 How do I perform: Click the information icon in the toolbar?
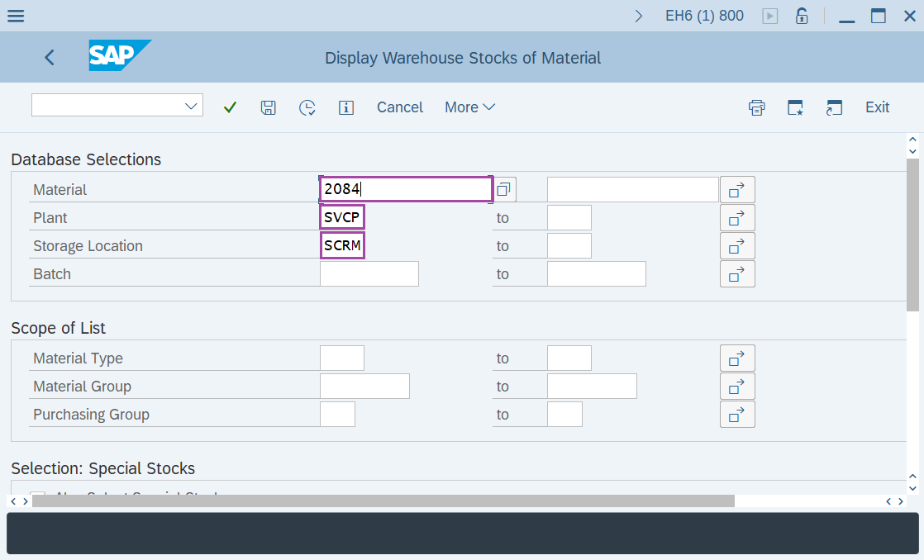click(346, 107)
